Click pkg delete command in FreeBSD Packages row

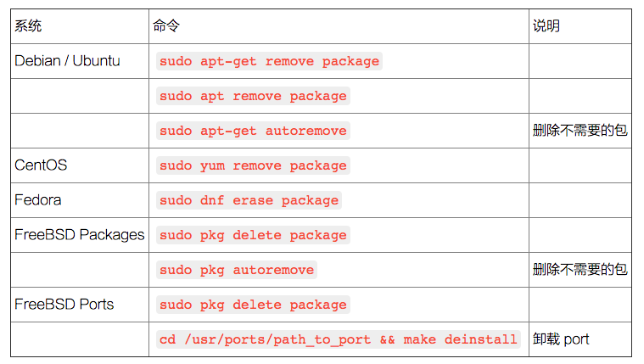pos(253,235)
